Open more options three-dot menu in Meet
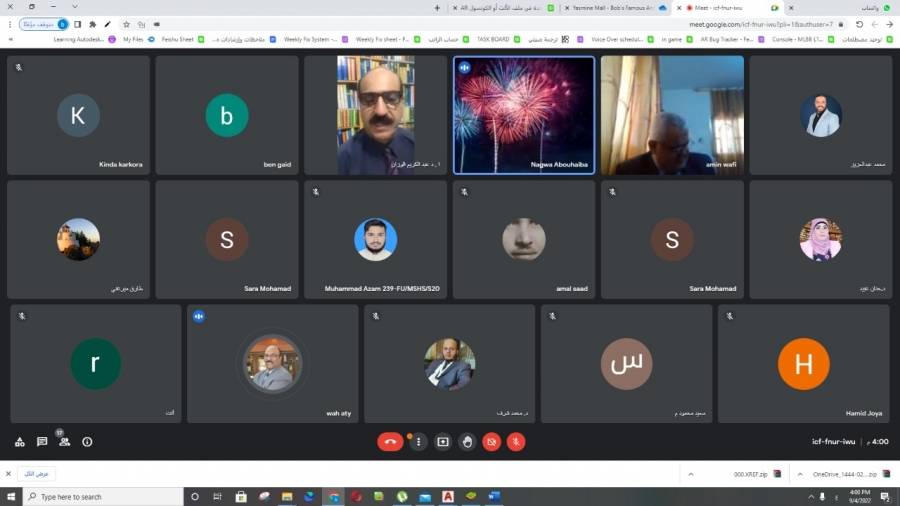 419,441
